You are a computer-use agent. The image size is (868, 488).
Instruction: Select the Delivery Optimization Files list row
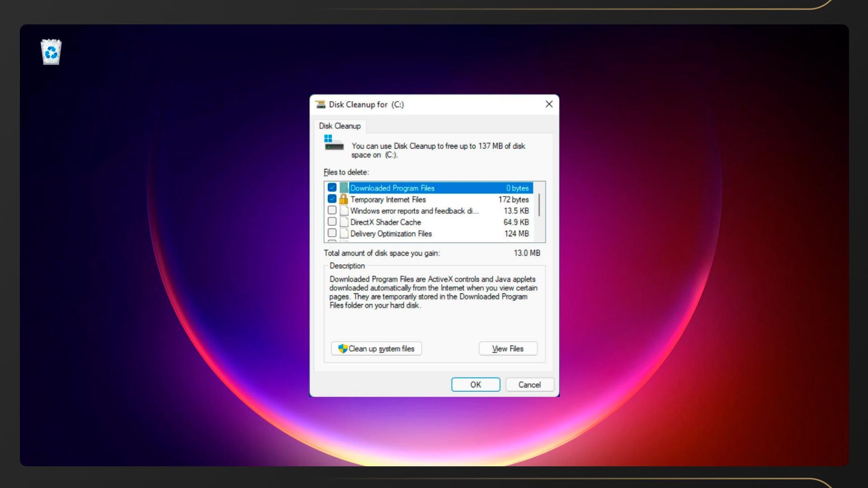coord(425,234)
